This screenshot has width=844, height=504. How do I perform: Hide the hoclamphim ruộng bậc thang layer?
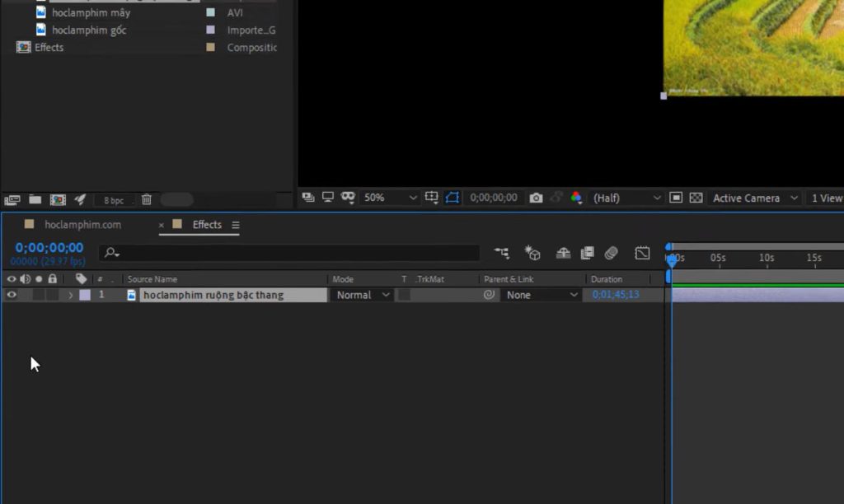coord(12,294)
